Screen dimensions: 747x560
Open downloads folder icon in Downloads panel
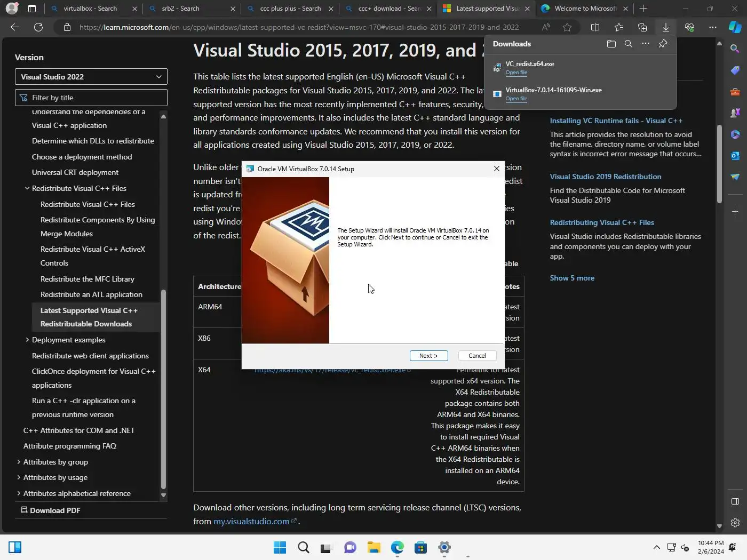pyautogui.click(x=611, y=44)
